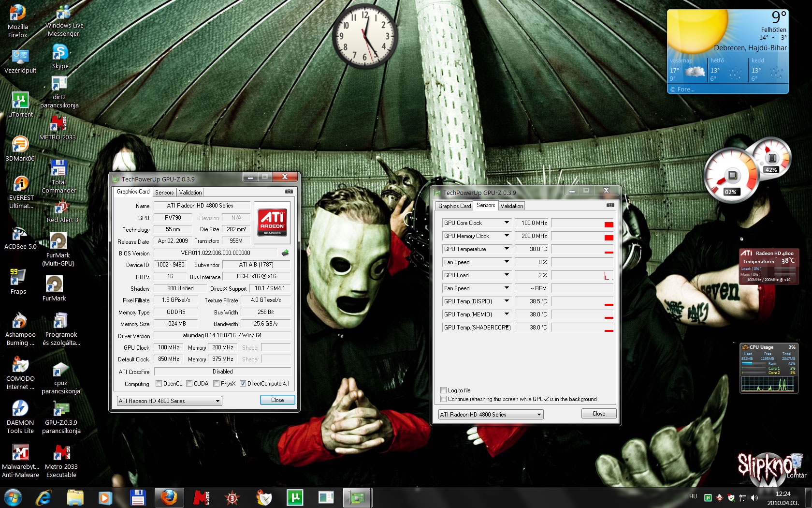
Task: Select Malwarebytes Anti-Malware desktop icon
Action: pos(20,461)
